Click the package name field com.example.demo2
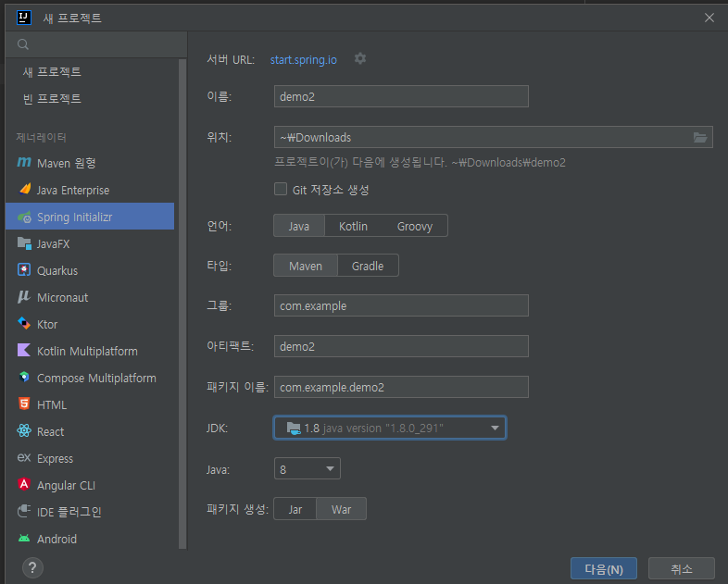728x584 pixels. 401,387
